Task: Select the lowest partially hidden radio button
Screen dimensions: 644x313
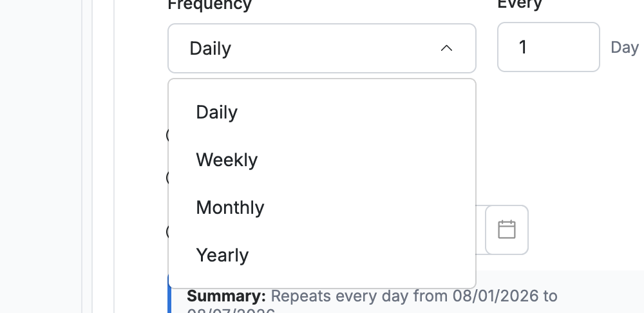Action: tap(167, 232)
